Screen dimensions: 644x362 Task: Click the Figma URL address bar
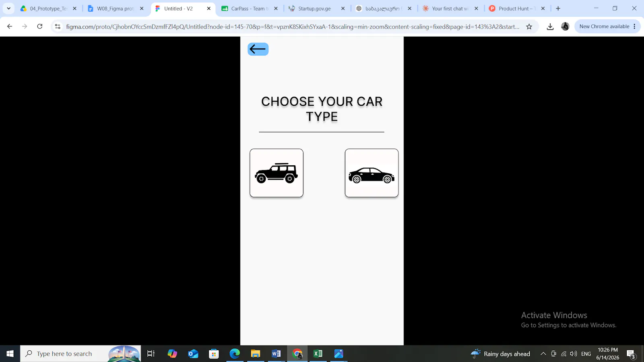pos(293,27)
